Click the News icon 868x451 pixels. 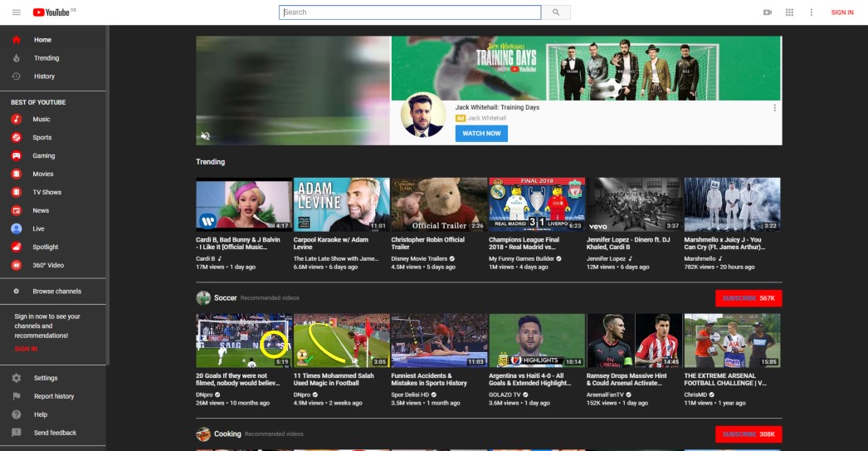tap(17, 210)
